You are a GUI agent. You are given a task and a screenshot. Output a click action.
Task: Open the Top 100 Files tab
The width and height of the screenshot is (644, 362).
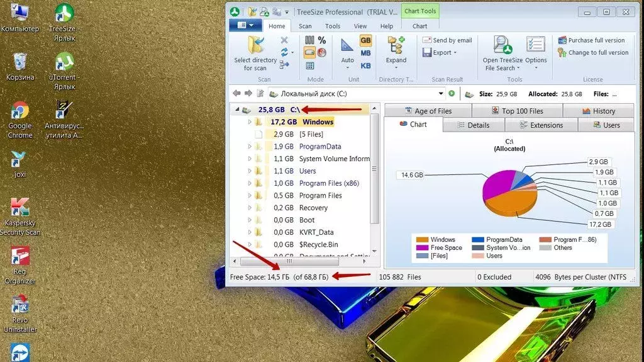coord(517,111)
